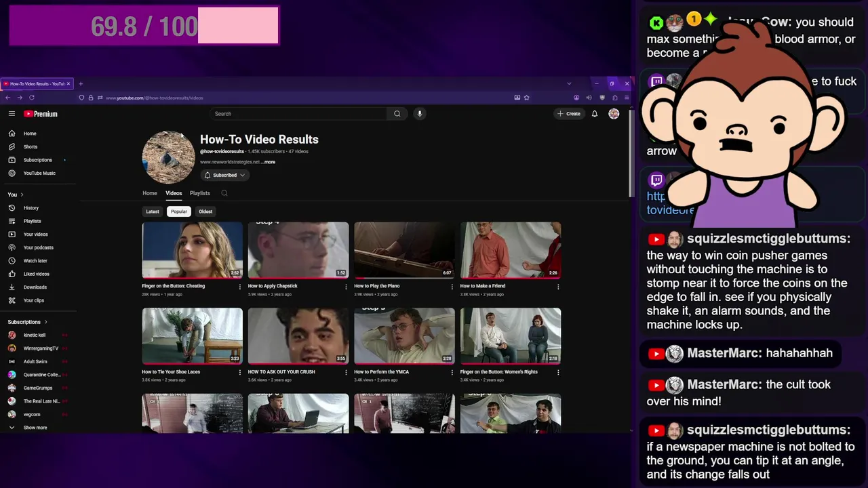Click the How-To Video Results channel avatar

coord(168,157)
